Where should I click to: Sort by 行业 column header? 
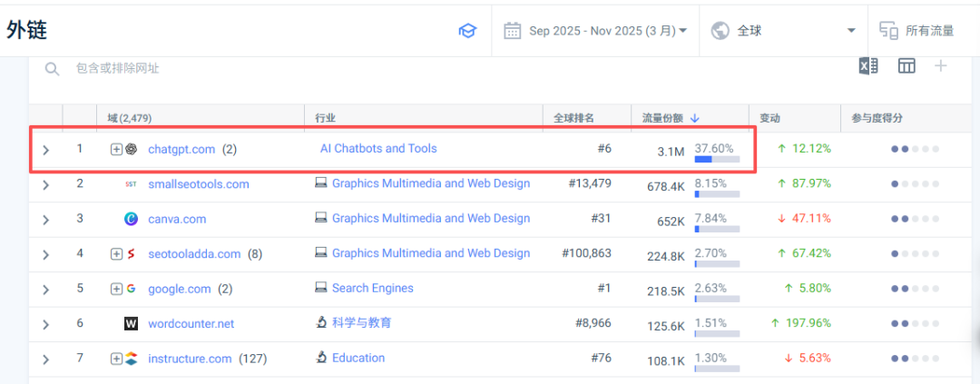[x=324, y=118]
